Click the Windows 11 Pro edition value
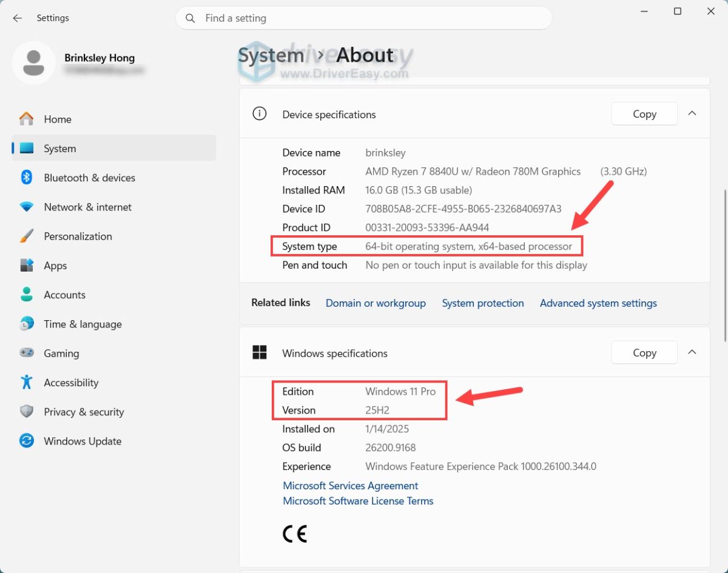728x573 pixels. pyautogui.click(x=400, y=392)
